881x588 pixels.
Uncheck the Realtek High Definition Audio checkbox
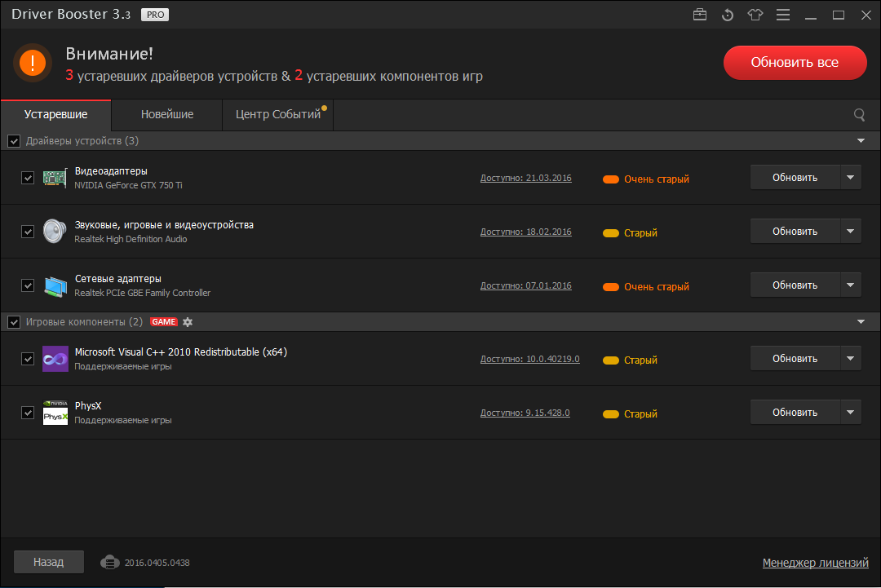pos(28,232)
